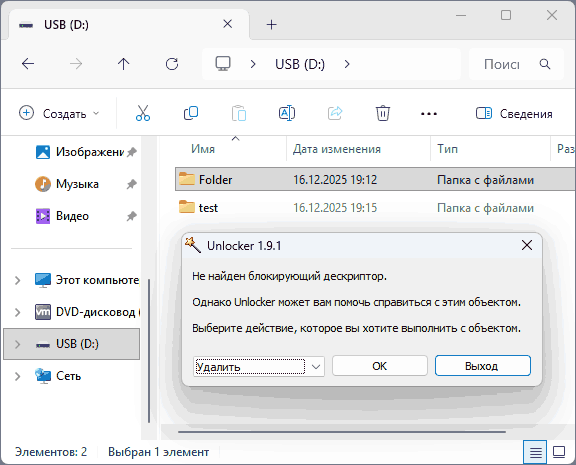
Task: Click the Share arrow icon
Action: pos(335,113)
